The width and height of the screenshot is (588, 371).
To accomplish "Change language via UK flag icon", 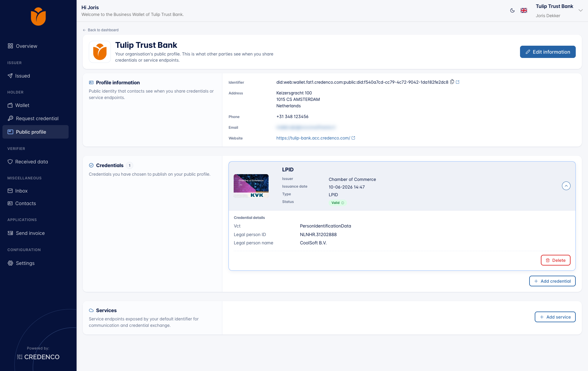I will click(x=524, y=10).
